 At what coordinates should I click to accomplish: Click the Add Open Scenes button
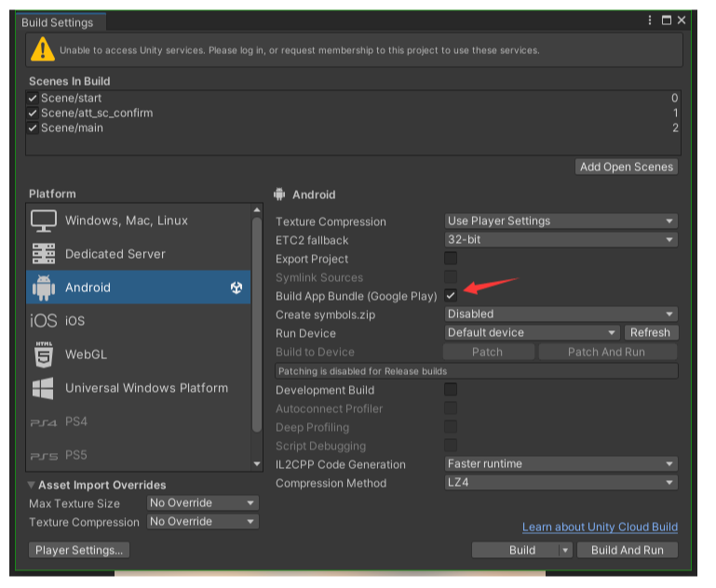pyautogui.click(x=627, y=167)
